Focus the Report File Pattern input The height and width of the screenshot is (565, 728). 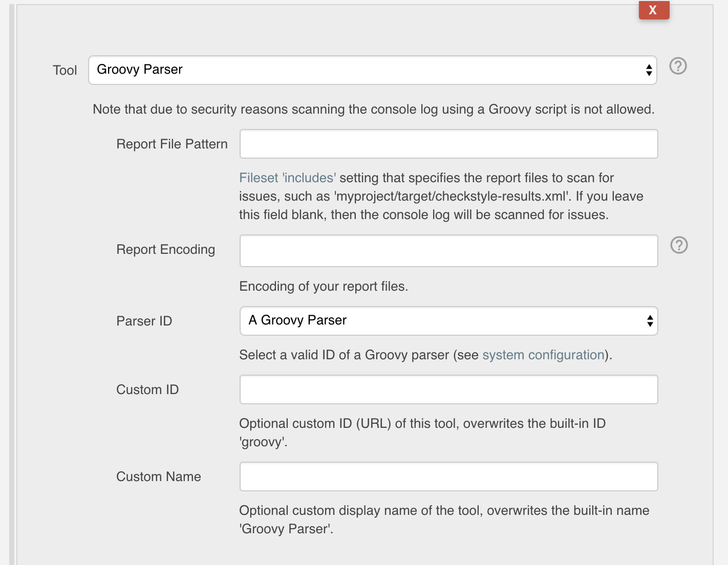click(448, 144)
